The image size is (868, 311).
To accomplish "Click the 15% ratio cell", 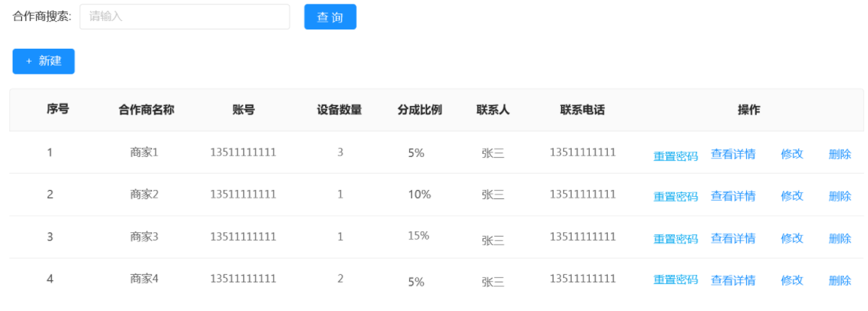I will [418, 236].
